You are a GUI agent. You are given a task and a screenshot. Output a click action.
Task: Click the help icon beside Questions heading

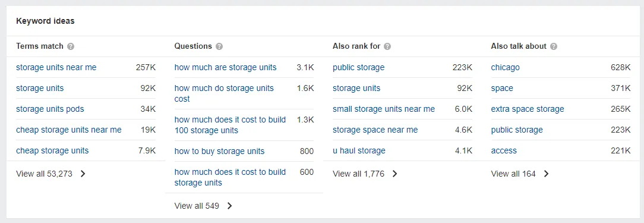click(219, 46)
